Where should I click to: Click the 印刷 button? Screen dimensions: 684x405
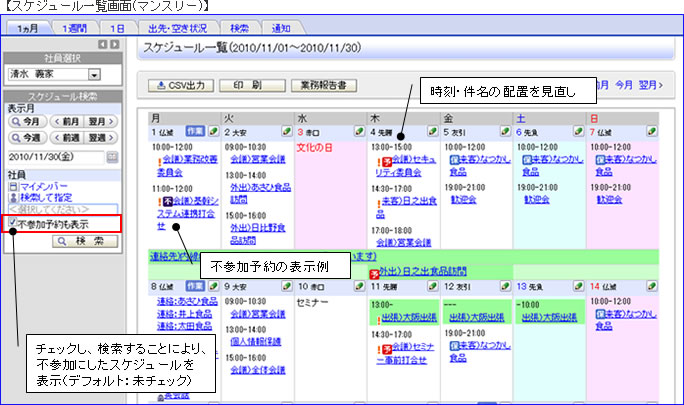pyautogui.click(x=252, y=86)
